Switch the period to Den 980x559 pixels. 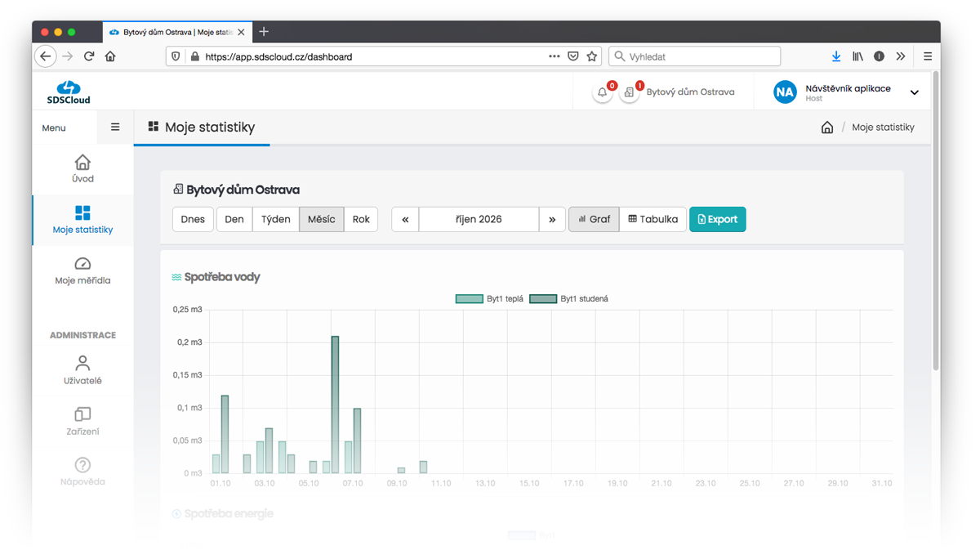(x=234, y=219)
